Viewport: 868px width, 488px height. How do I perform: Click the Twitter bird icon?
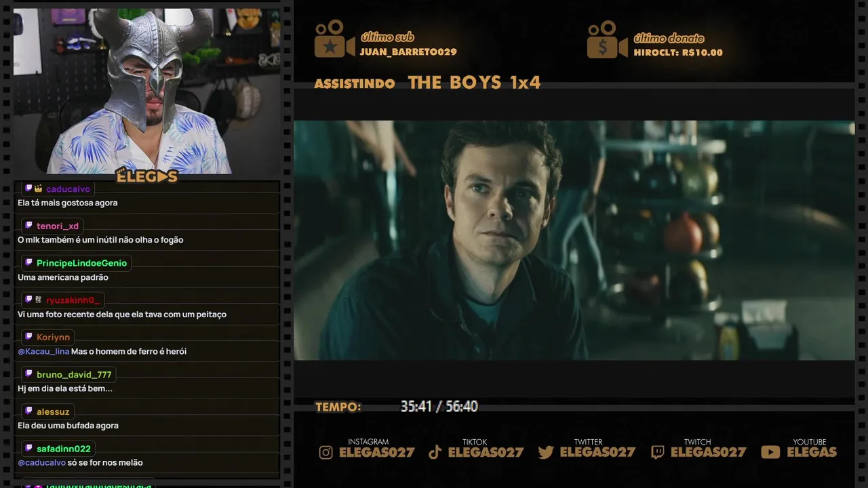pos(546,452)
